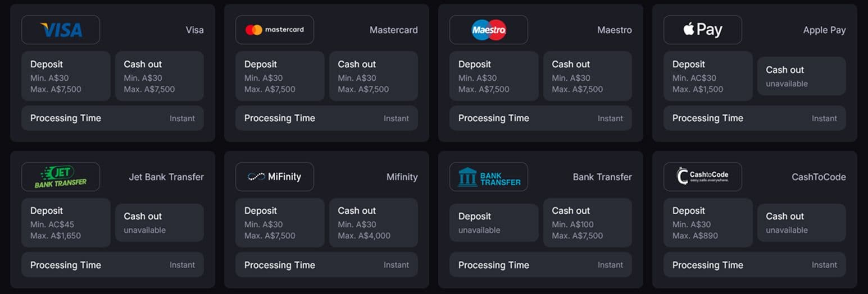Pick the CashtoCode logo badge
The image size is (868, 294).
703,177
